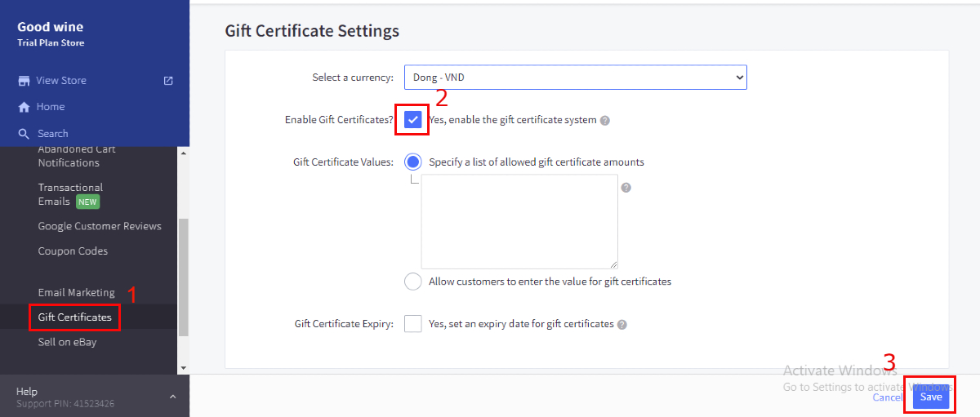The width and height of the screenshot is (980, 417).
Task: Click the View Store storefront icon
Action: click(24, 81)
